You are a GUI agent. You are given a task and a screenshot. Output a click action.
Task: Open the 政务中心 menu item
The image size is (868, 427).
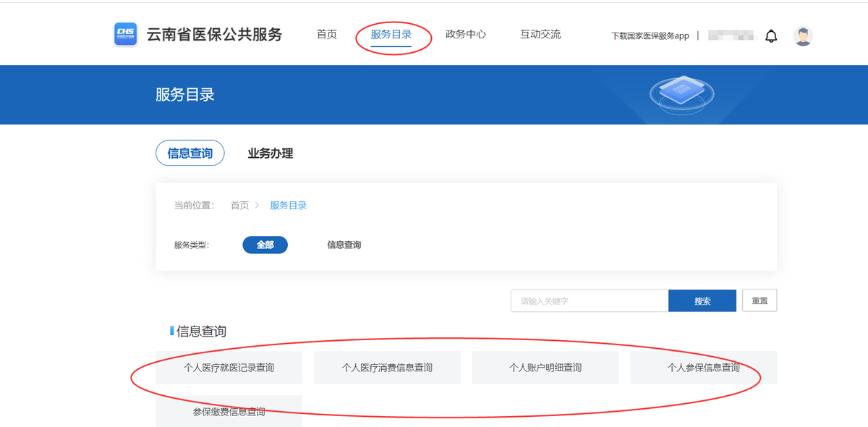(467, 33)
